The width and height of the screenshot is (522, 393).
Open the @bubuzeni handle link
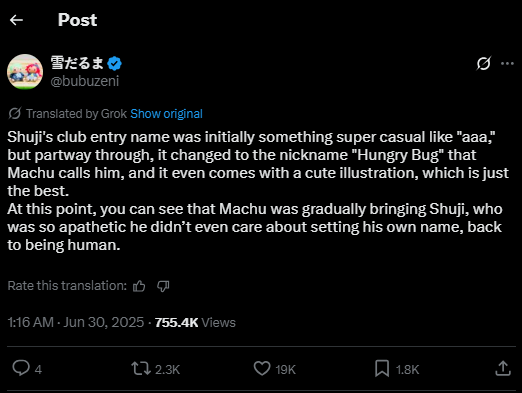click(85, 81)
